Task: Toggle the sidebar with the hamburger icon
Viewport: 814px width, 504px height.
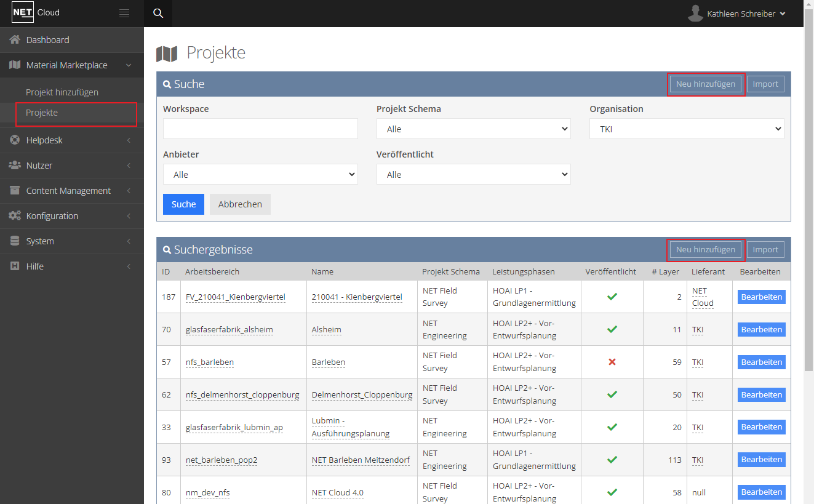Action: (124, 13)
